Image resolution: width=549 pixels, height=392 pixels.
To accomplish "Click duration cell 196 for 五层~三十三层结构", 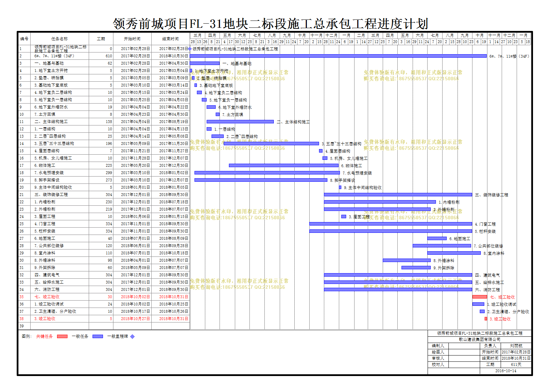I will coord(101,144).
